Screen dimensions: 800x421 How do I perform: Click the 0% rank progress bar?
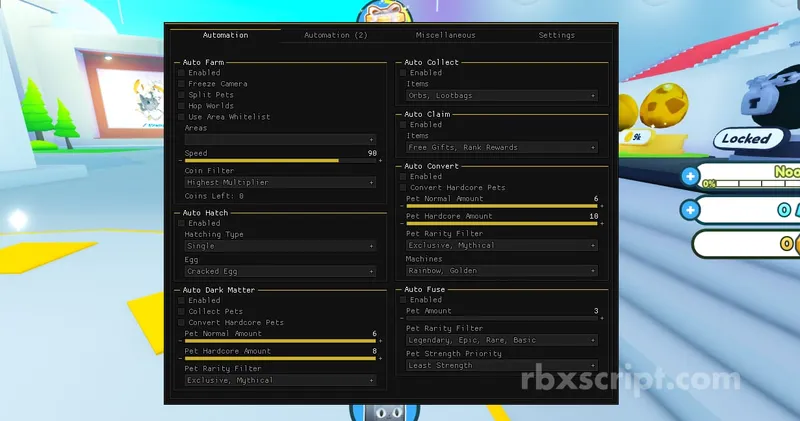click(x=750, y=184)
